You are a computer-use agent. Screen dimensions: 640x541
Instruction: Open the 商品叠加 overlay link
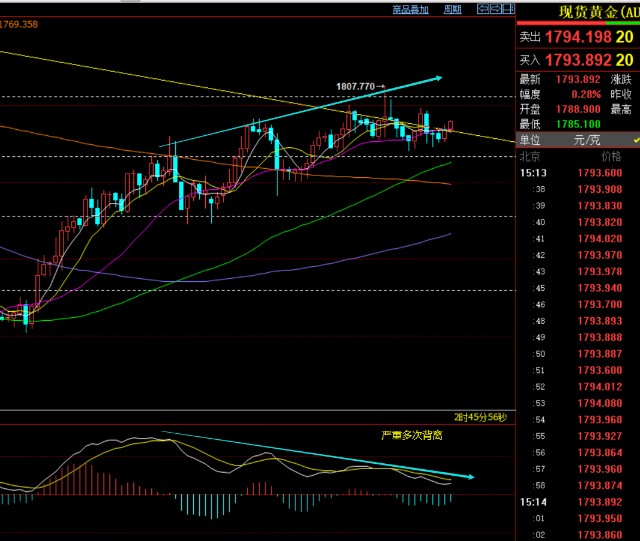[x=410, y=9]
